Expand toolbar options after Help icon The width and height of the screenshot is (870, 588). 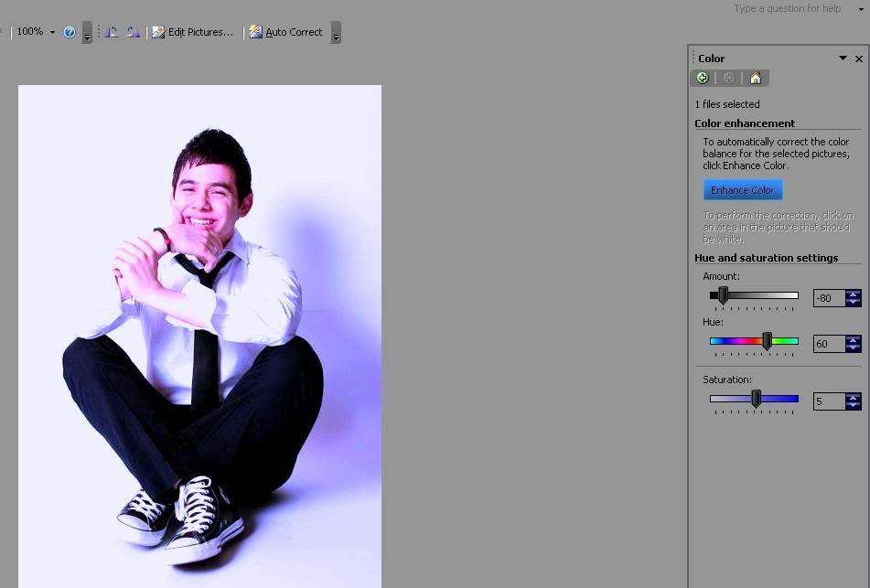(x=87, y=34)
